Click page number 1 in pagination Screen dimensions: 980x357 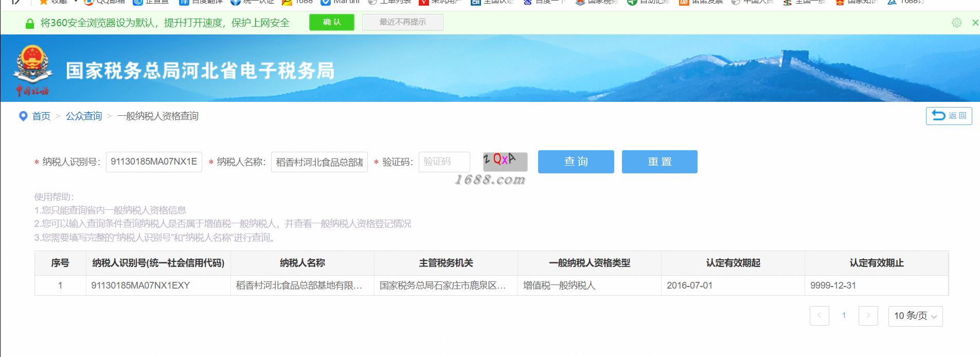[x=844, y=316]
